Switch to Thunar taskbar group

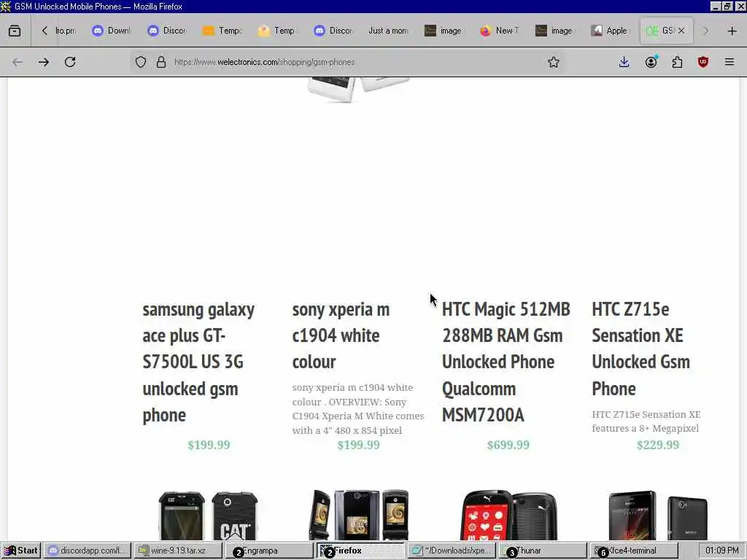(542, 551)
